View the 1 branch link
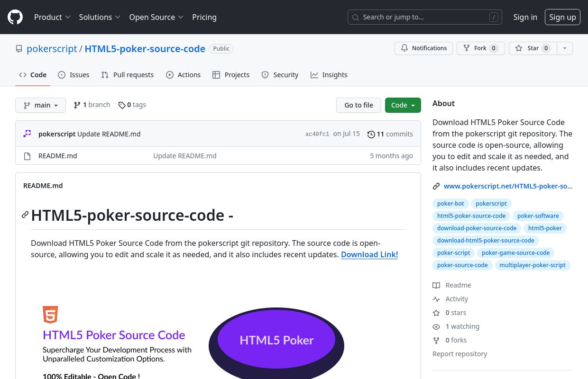 pos(92,105)
